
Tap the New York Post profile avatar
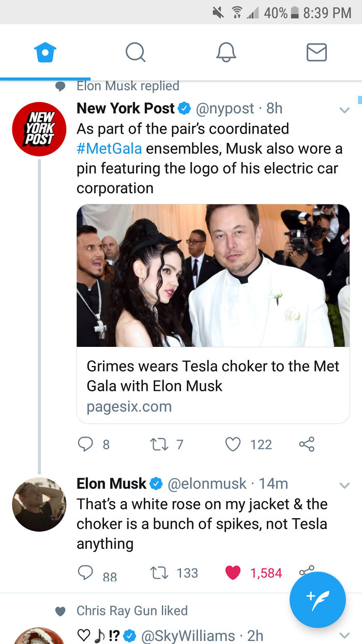click(x=39, y=129)
